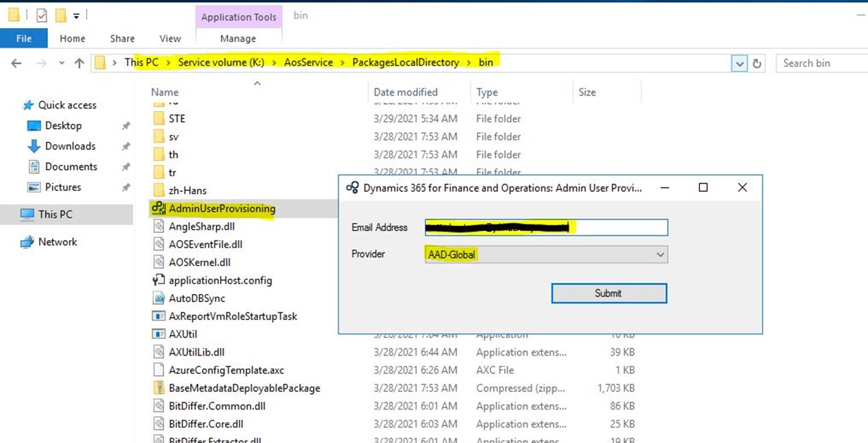The height and width of the screenshot is (443, 868).
Task: Click the Quick access star icon
Action: 28,105
